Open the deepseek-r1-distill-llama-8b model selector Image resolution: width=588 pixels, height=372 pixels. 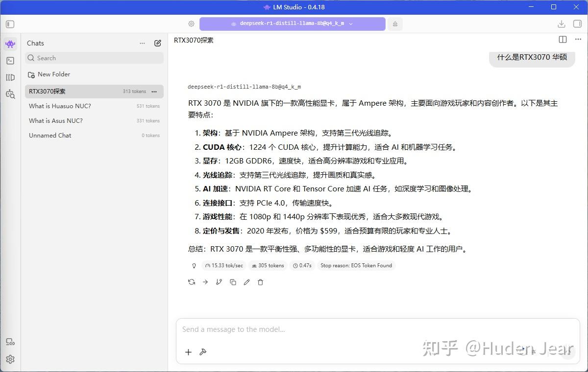click(293, 23)
